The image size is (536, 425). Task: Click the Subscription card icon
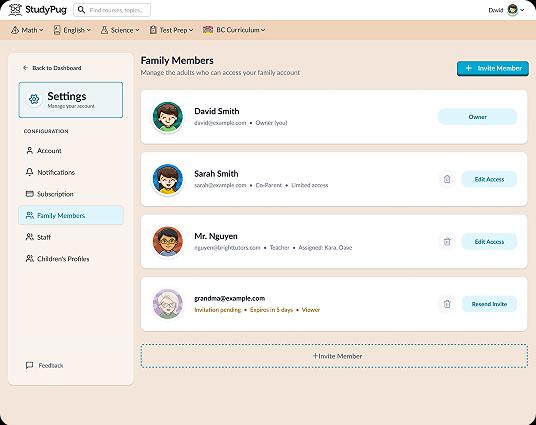(30, 194)
